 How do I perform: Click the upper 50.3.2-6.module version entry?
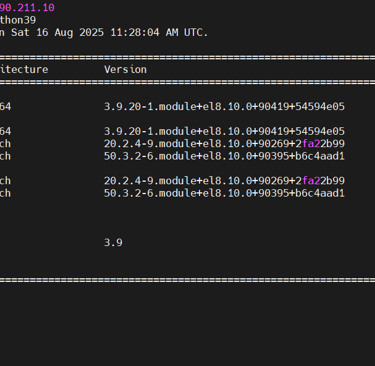tap(224, 156)
